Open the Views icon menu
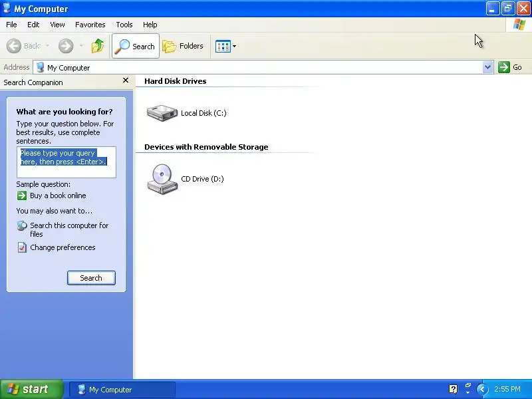Viewport: 532px width, 399px height. click(x=225, y=46)
